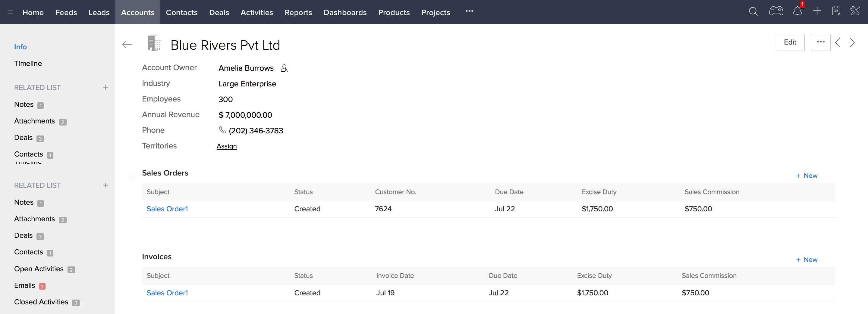The image size is (868, 314).
Task: Click the Assign territories link
Action: click(x=226, y=146)
